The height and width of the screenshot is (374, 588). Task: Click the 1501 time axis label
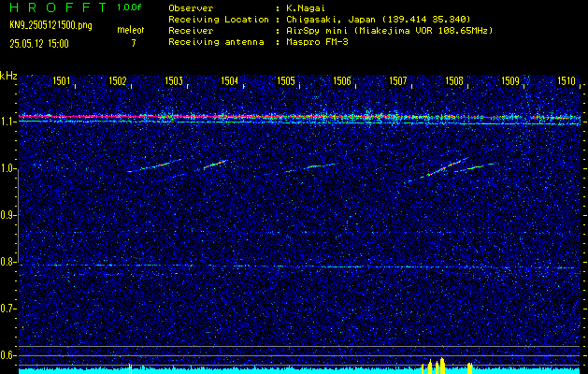pyautogui.click(x=61, y=80)
